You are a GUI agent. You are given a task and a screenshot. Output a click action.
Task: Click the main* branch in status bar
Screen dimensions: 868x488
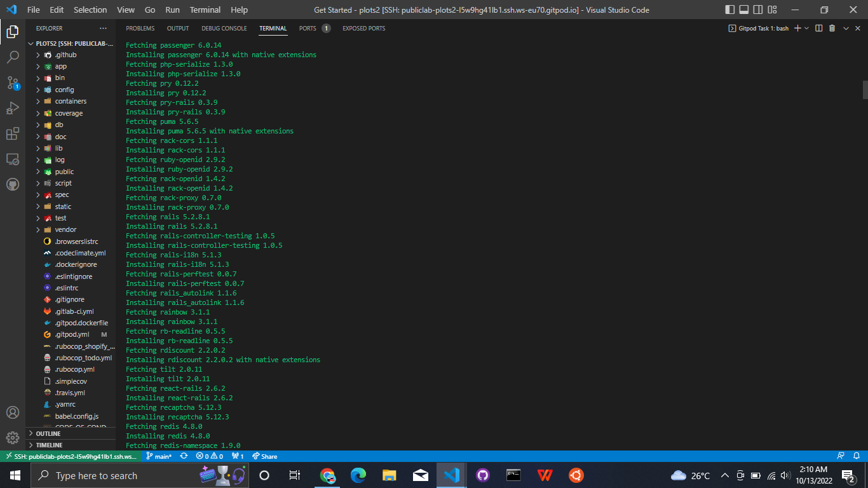[x=159, y=456]
